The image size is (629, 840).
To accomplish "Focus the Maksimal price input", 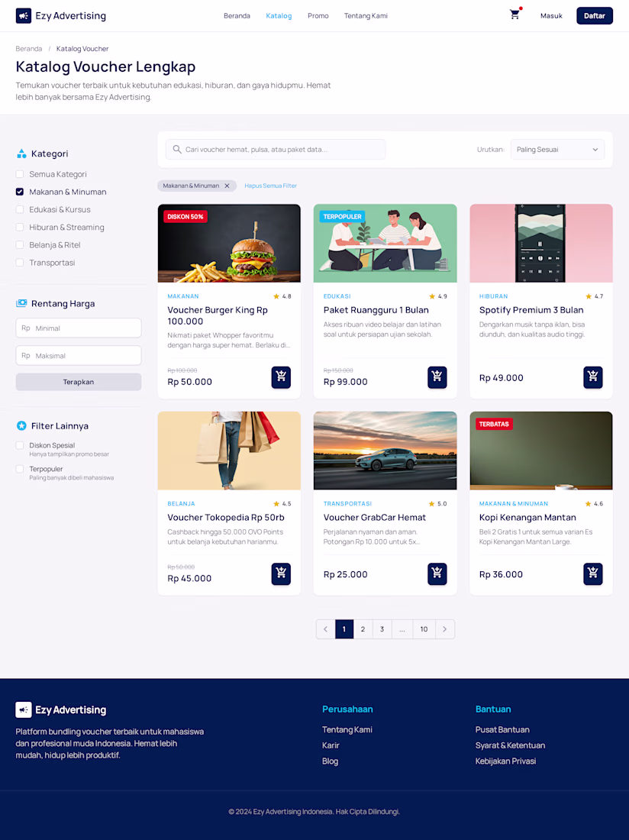I will 79,356.
